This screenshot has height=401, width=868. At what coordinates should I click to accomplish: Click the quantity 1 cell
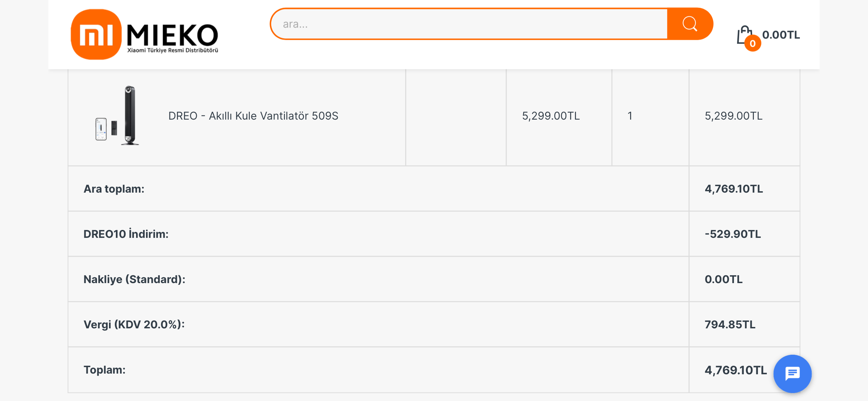pos(630,116)
